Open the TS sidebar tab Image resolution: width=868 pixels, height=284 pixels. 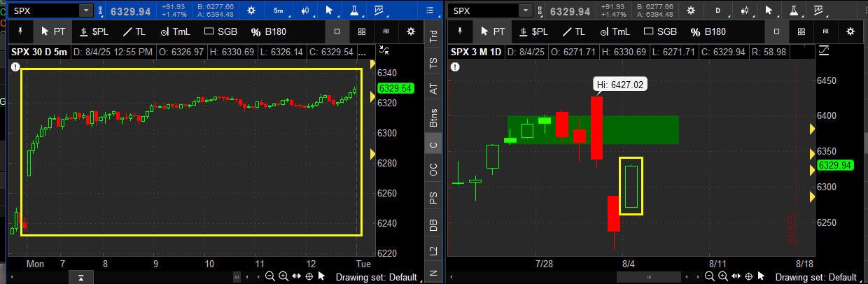coord(433,62)
